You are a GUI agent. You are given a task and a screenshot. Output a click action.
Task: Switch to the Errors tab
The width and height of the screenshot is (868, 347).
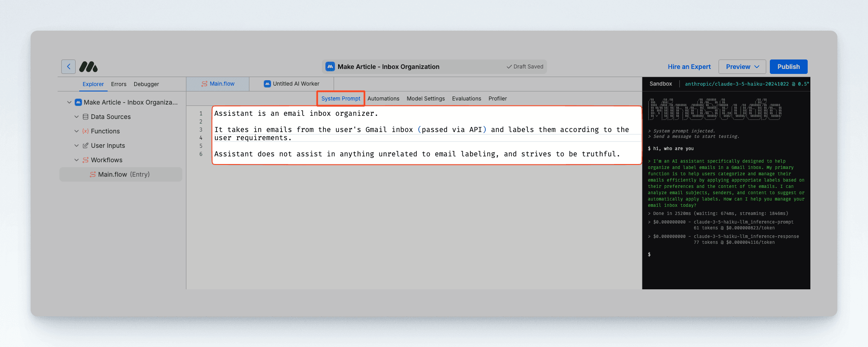tap(119, 84)
